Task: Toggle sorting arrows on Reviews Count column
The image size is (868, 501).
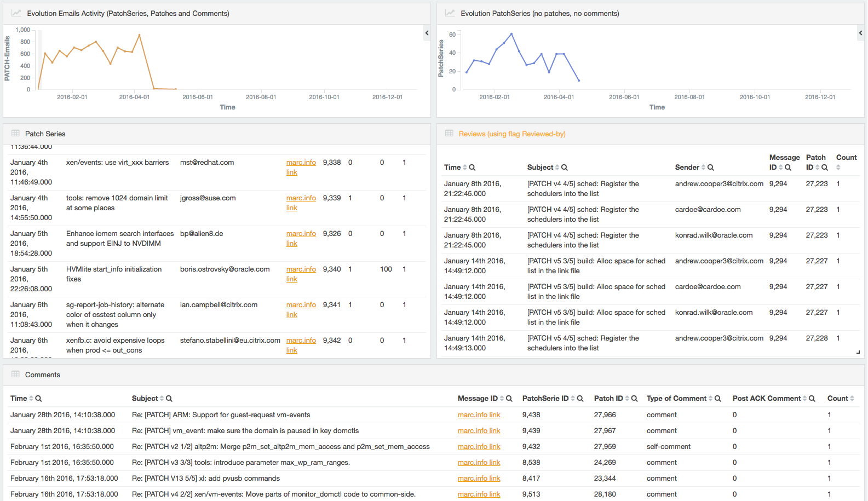Action: (838, 168)
